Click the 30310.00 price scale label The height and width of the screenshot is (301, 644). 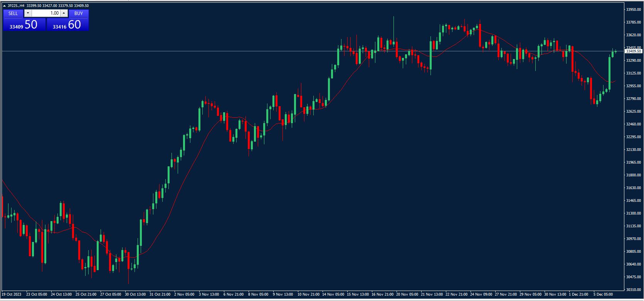(x=633, y=289)
